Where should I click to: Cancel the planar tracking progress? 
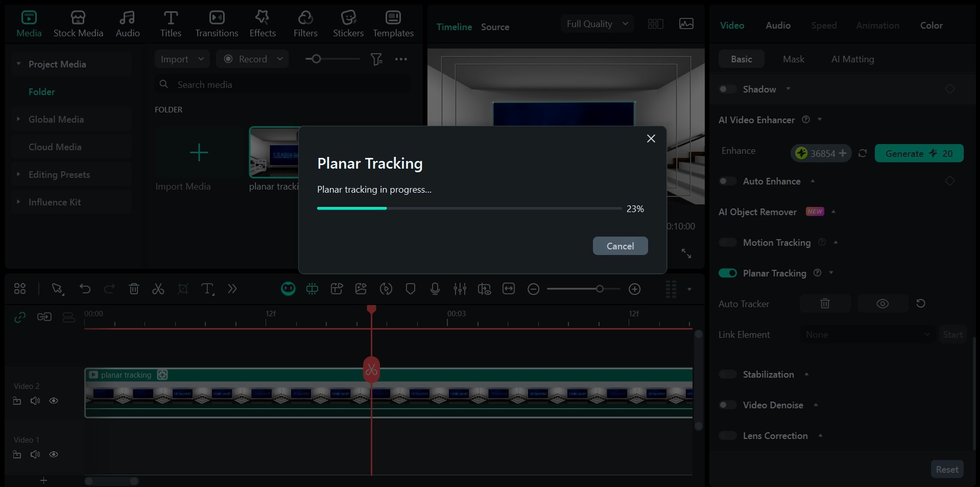tap(620, 245)
